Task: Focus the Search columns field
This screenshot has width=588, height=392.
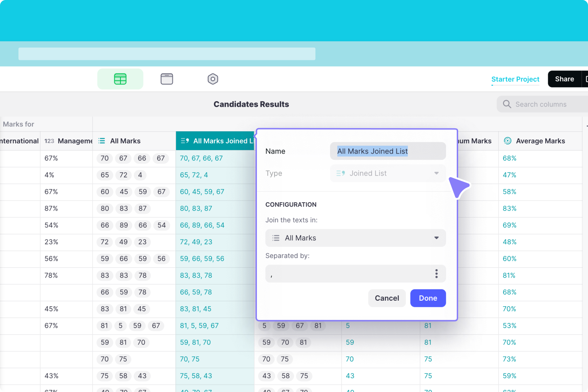Action: pyautogui.click(x=546, y=104)
